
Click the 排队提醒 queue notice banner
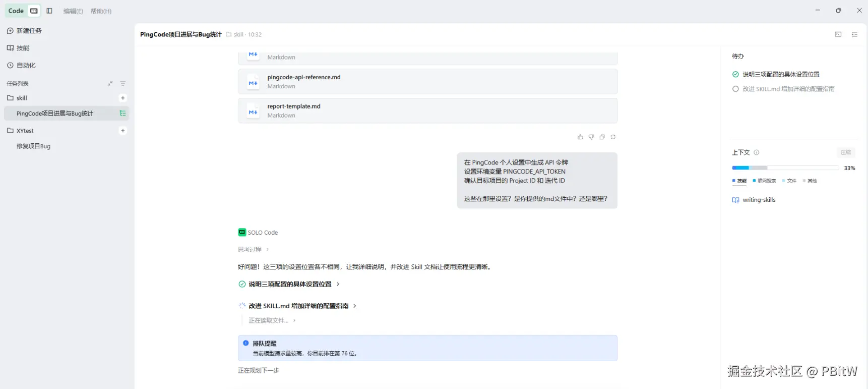[x=427, y=348]
